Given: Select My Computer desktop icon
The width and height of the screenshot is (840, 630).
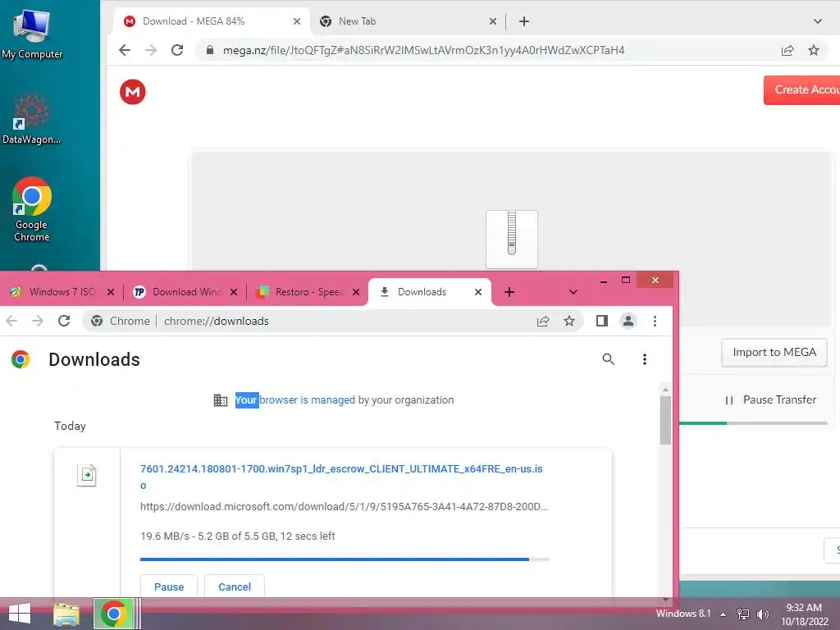Looking at the screenshot, I should coord(32,34).
